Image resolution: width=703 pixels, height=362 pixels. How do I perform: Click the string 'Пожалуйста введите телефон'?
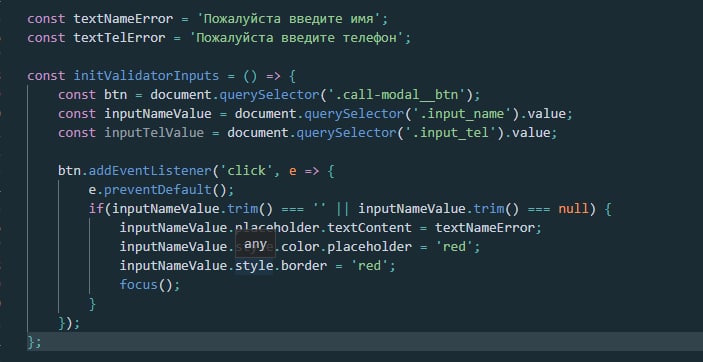296,38
